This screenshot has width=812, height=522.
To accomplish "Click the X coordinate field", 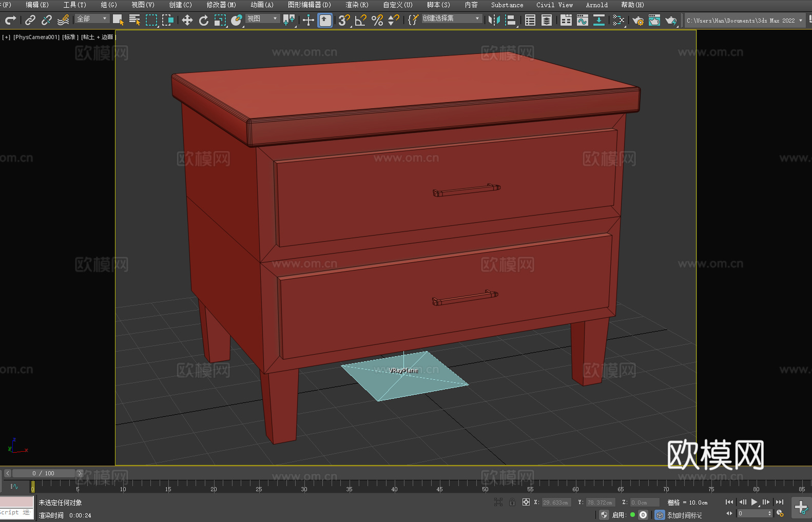I will [556, 502].
